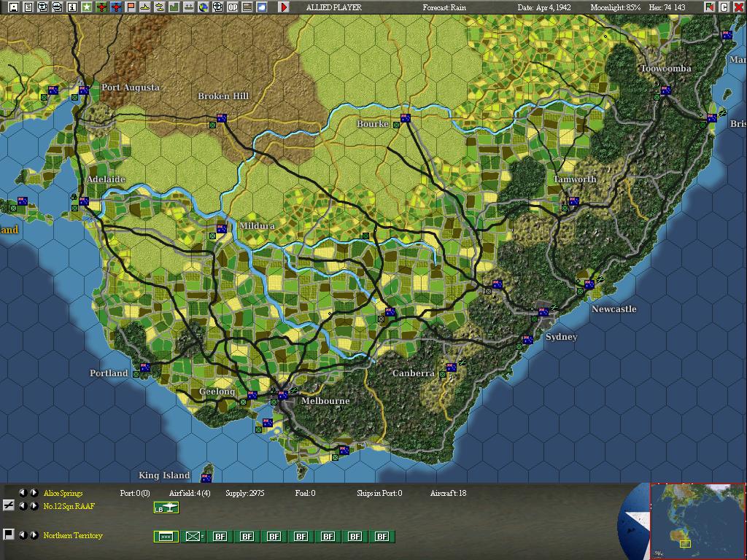Next air unit arrow beside No.12 Sqn RAAF

coord(34,506)
